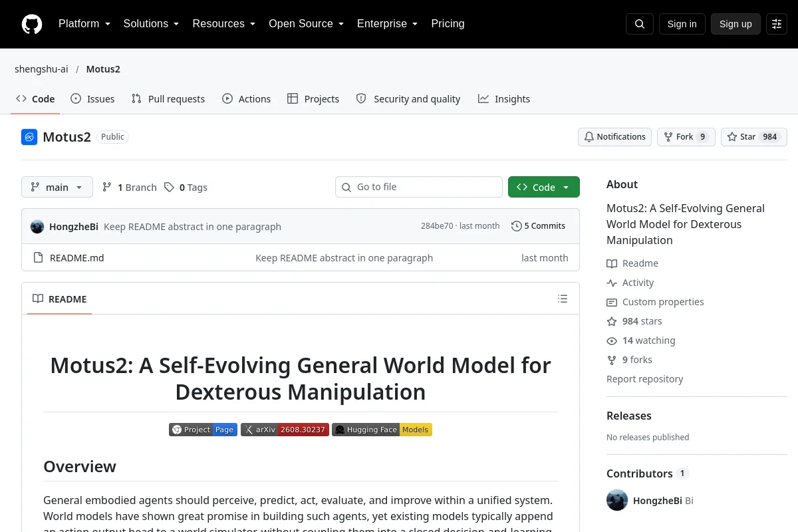The height and width of the screenshot is (532, 798).
Task: Click the Motus2 repository avatar icon
Action: tap(29, 137)
